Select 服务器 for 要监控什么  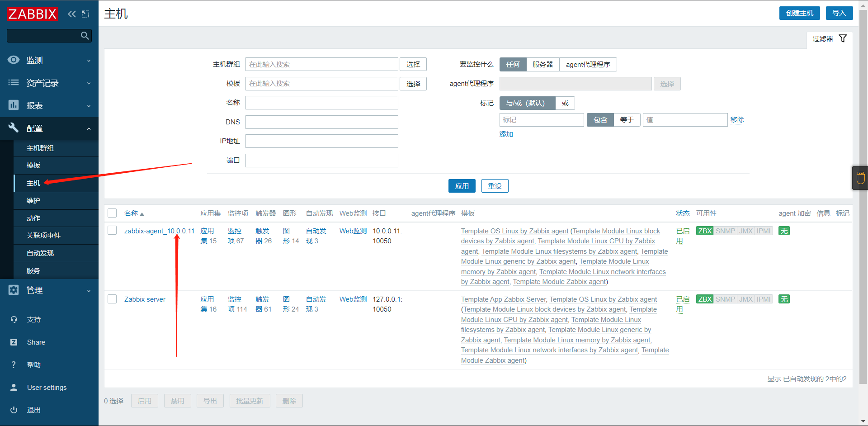542,65
